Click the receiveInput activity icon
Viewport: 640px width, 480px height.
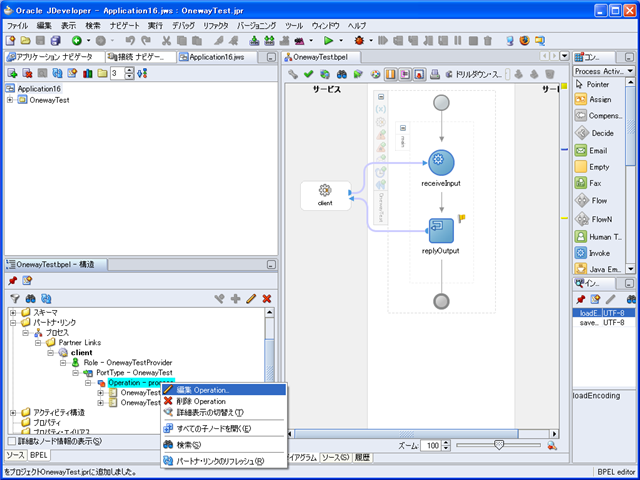(441, 162)
